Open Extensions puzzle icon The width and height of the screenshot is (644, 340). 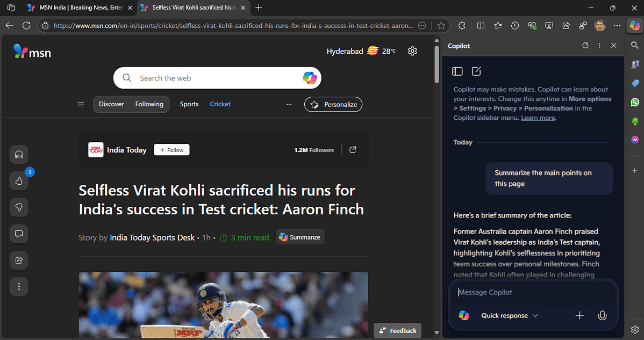coord(462,25)
